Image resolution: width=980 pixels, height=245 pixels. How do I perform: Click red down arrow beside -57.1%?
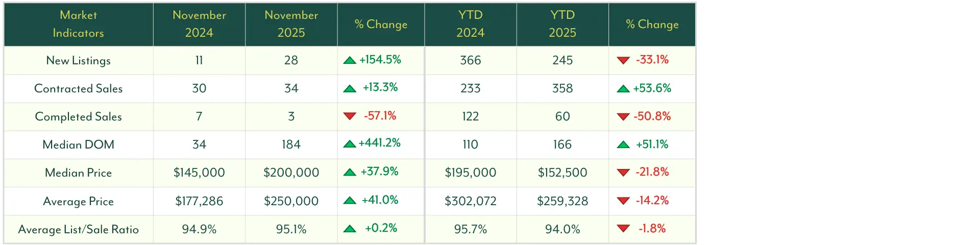(x=350, y=116)
